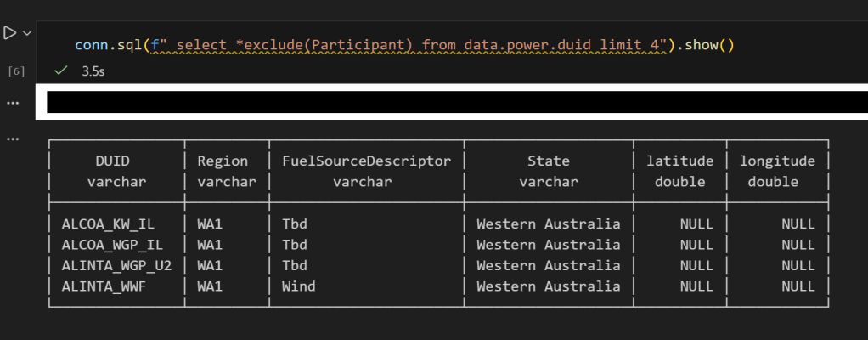The width and height of the screenshot is (868, 340).
Task: Select the black redacted output bar
Action: 450,103
